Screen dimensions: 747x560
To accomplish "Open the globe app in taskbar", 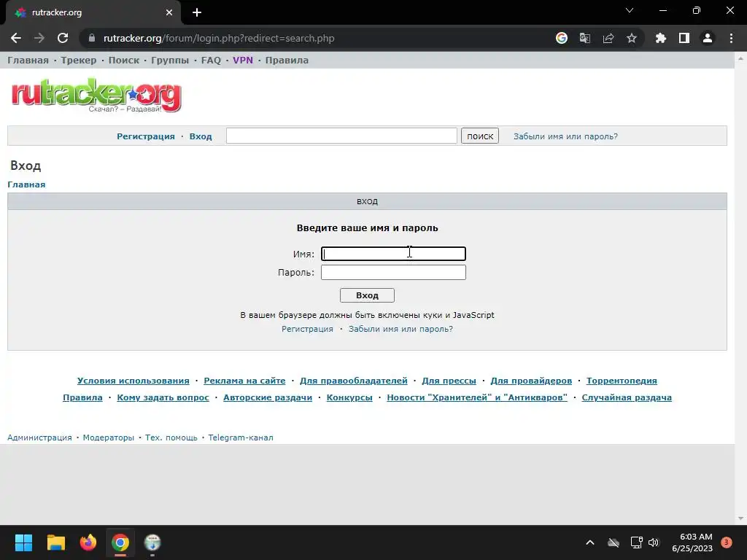I will [x=152, y=542].
